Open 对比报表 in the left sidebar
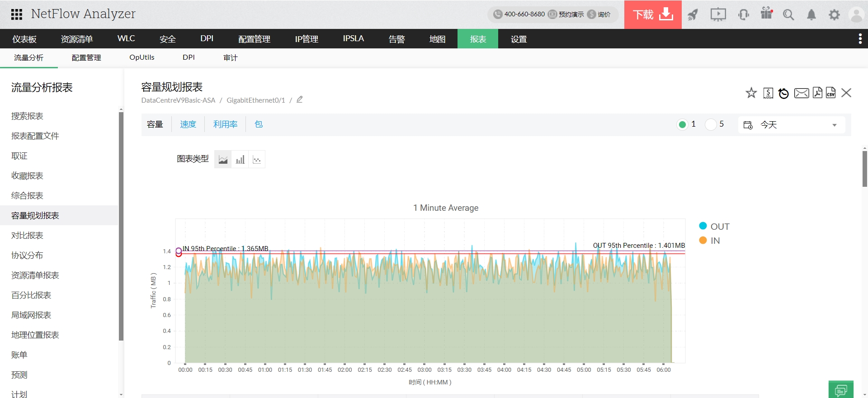Viewport: 868px width, 398px height. (x=28, y=236)
